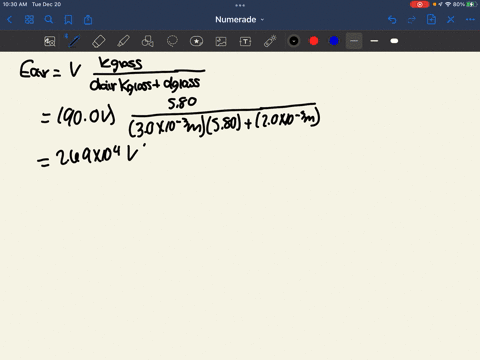Screen dimensions: 480x360
Task: Open the share export menu
Action: pyautogui.click(x=88, y=20)
